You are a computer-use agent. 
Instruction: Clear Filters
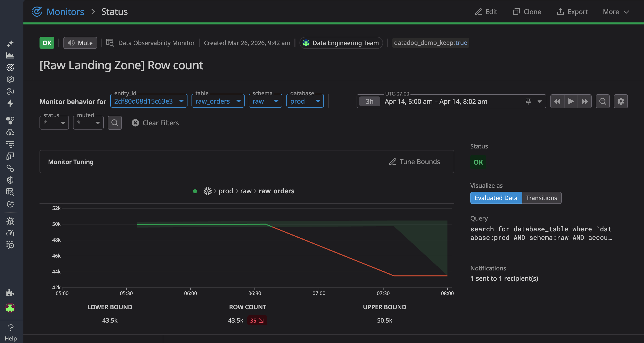coord(155,123)
